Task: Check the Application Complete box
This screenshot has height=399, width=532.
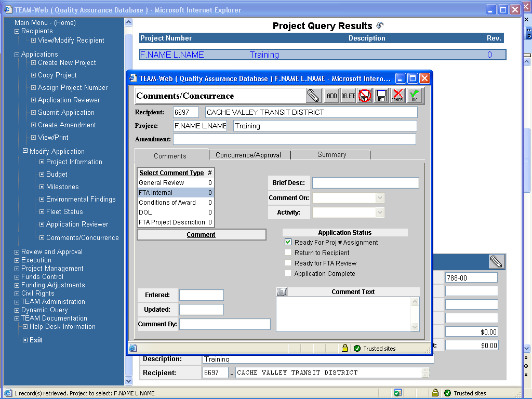Action: pyautogui.click(x=288, y=273)
